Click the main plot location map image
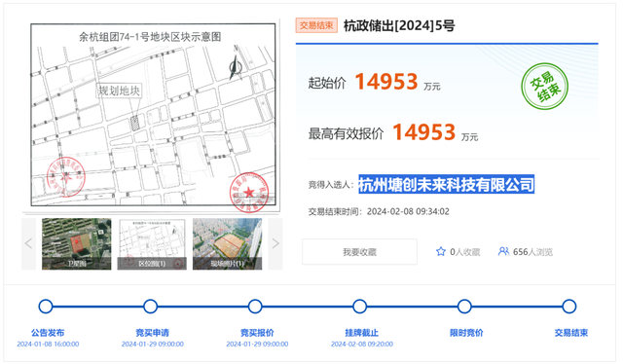 [153, 115]
